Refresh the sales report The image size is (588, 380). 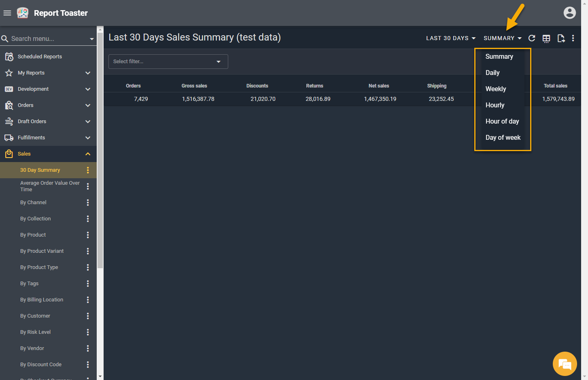(x=532, y=38)
